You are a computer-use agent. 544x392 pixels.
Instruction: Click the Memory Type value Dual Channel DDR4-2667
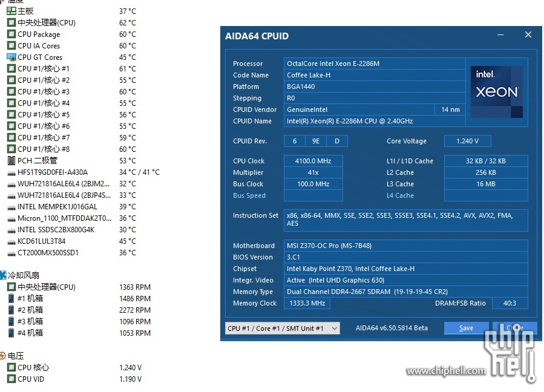point(405,292)
